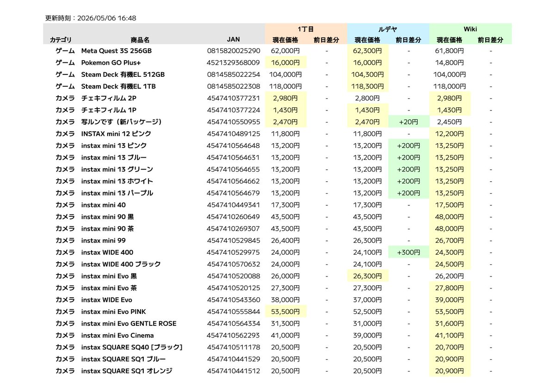Click JAN code 0815820025290
555x392 pixels.
[x=234, y=51]
